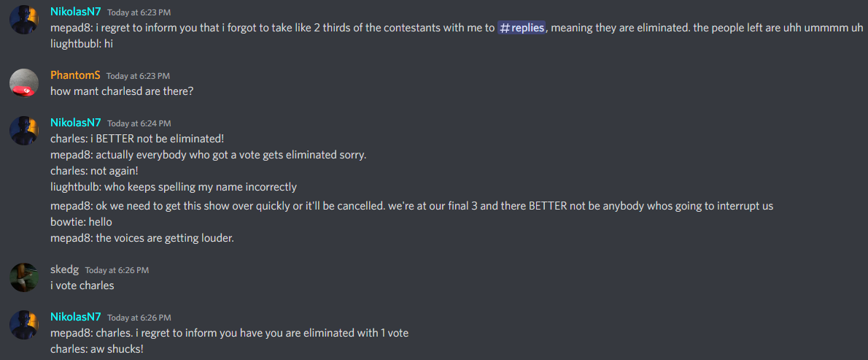Viewport: 868px width, 360px height.
Task: Click the PhantomS username
Action: [75, 75]
